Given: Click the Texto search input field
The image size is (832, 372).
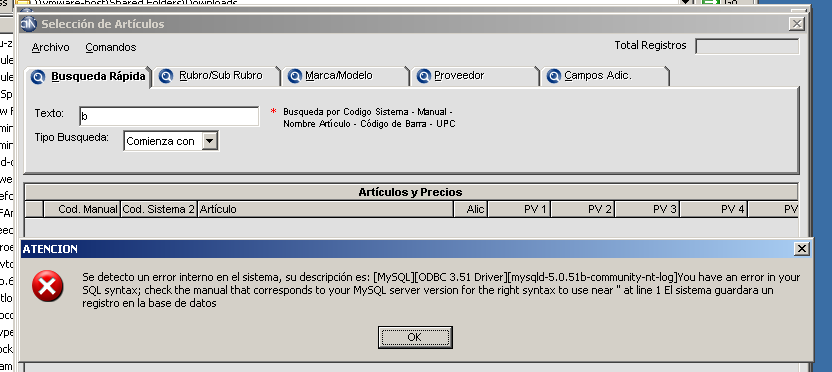Looking at the screenshot, I should pos(169,116).
